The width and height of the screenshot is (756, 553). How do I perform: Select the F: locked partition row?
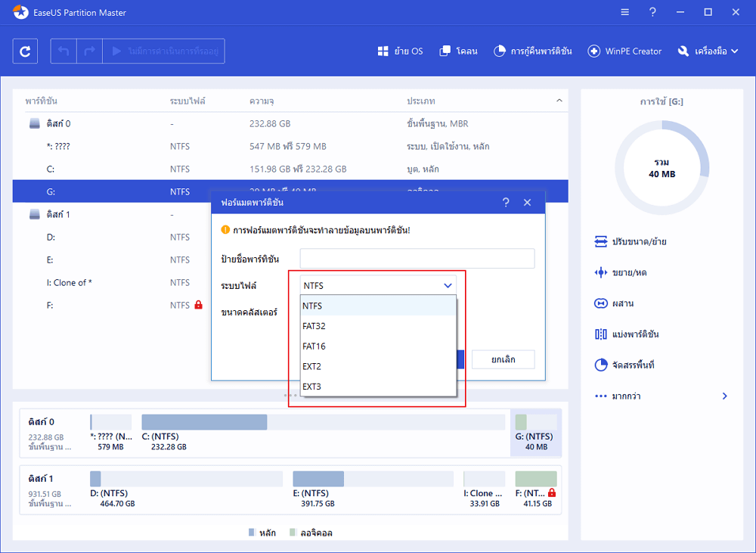click(x=112, y=305)
